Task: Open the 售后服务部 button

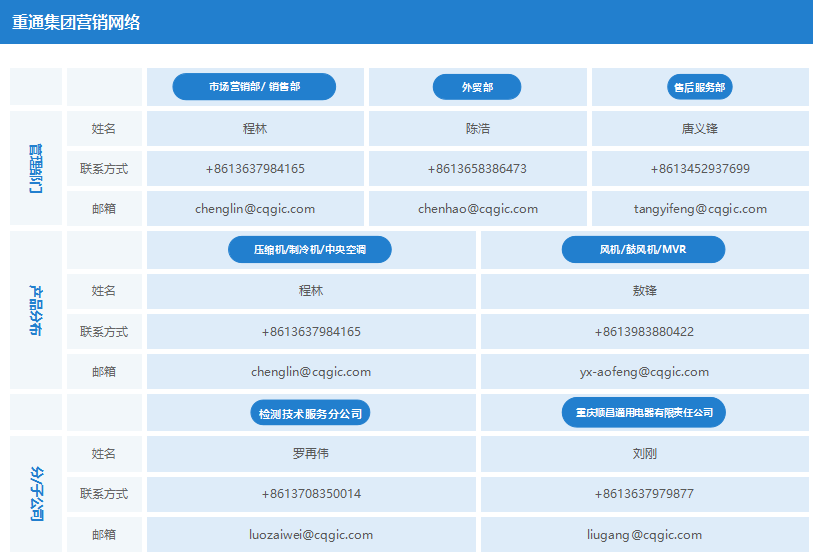Action: (x=699, y=87)
